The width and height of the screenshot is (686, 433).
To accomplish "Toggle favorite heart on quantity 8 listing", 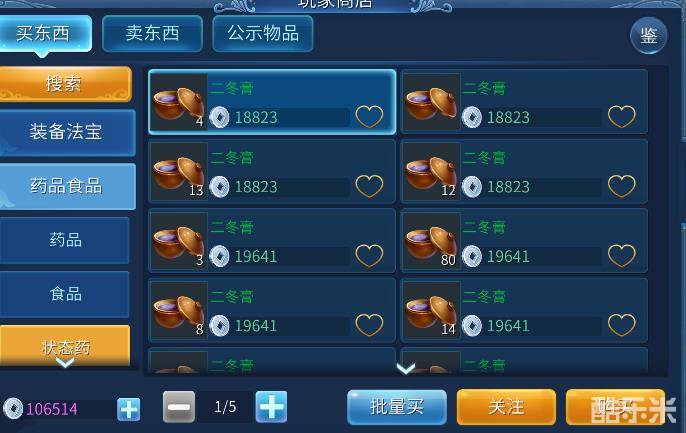I will click(369, 325).
